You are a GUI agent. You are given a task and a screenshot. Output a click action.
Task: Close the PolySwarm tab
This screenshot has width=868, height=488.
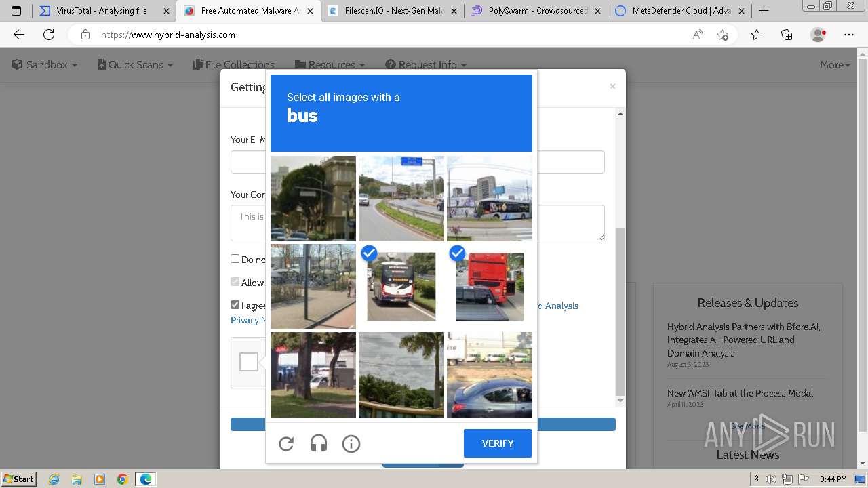coord(599,11)
